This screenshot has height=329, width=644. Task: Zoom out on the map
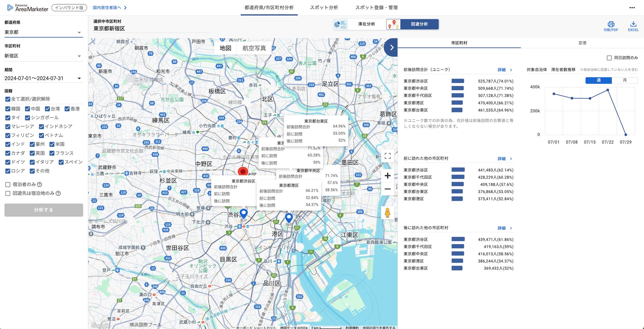(388, 189)
